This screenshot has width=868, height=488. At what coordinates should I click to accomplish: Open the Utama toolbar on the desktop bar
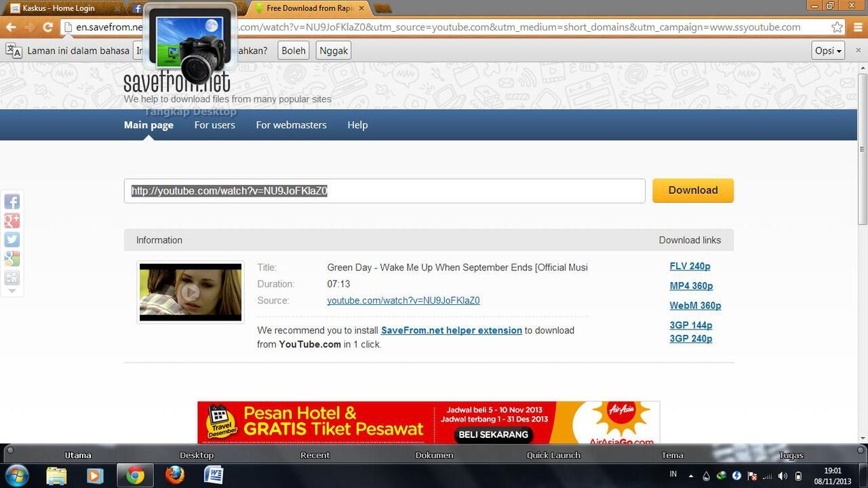click(x=77, y=455)
